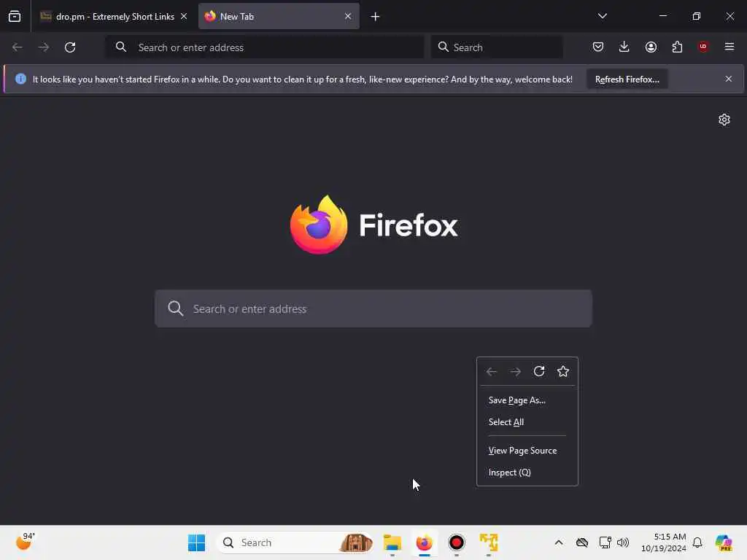
Task: Choose Inspect (Q) from context menu
Action: [527, 472]
